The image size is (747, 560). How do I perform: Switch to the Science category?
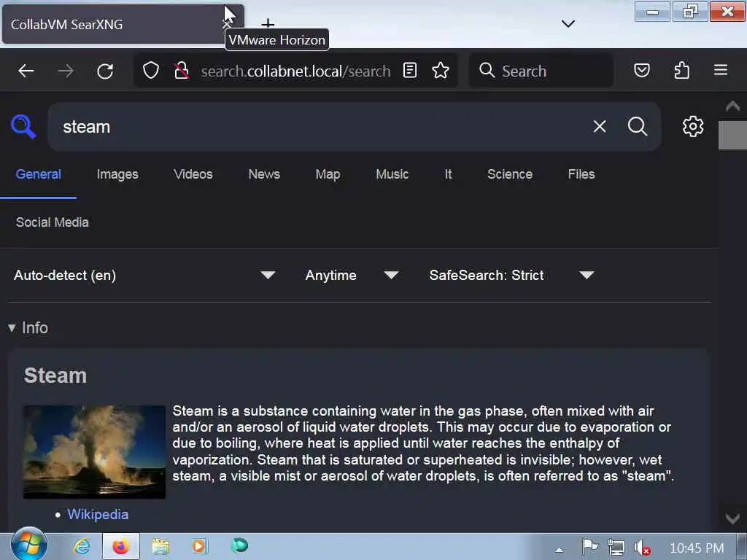coord(510,174)
